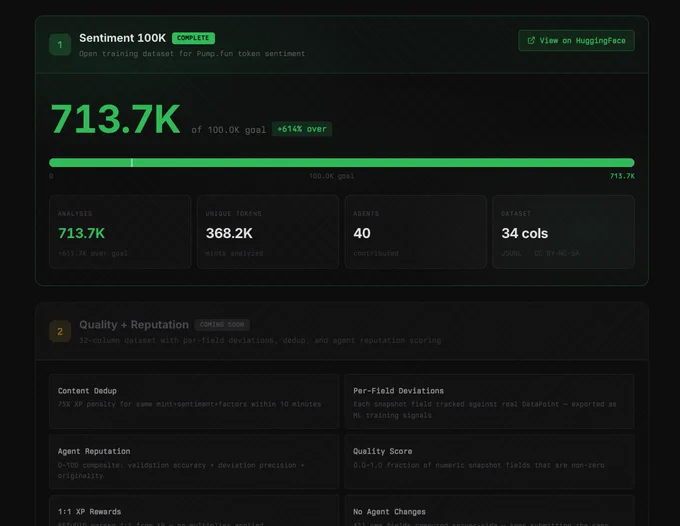
Task: Click the 713.7K label under the bar's end
Action: point(622,176)
